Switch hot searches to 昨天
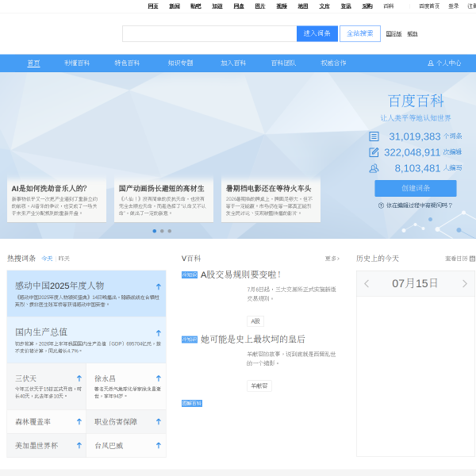This screenshot has height=476, width=476. pyautogui.click(x=64, y=259)
